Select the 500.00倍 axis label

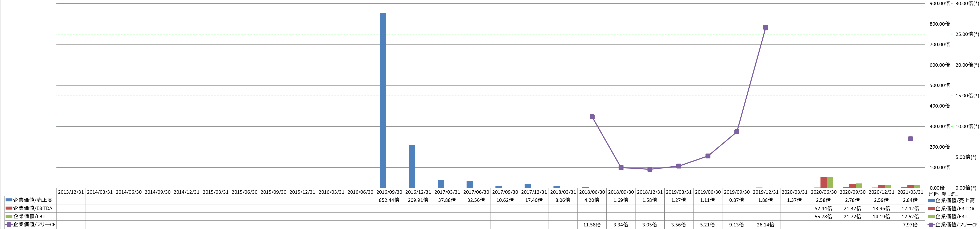point(940,86)
